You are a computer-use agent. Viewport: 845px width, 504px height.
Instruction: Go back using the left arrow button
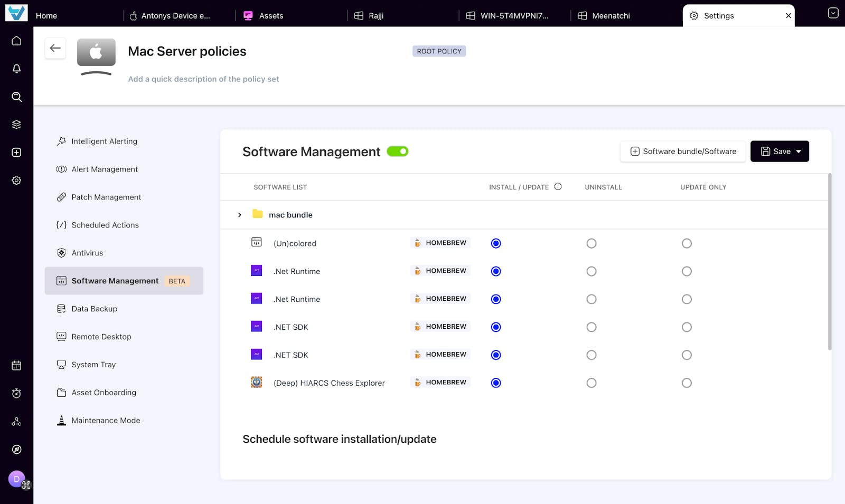(x=55, y=48)
